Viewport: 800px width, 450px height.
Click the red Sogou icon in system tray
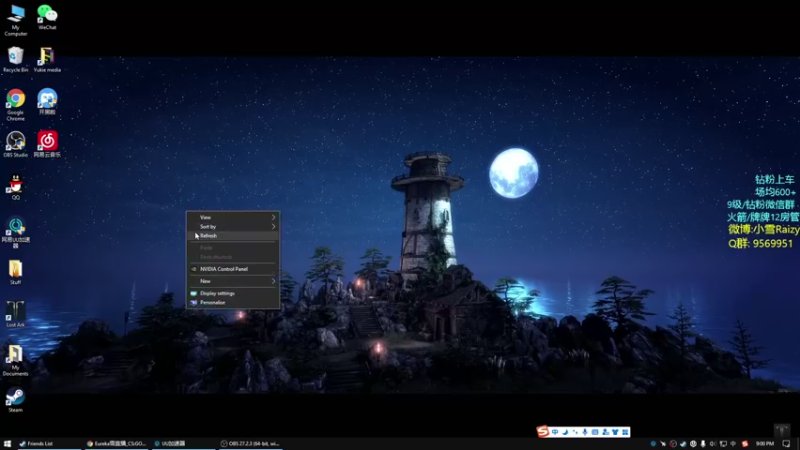(x=745, y=444)
